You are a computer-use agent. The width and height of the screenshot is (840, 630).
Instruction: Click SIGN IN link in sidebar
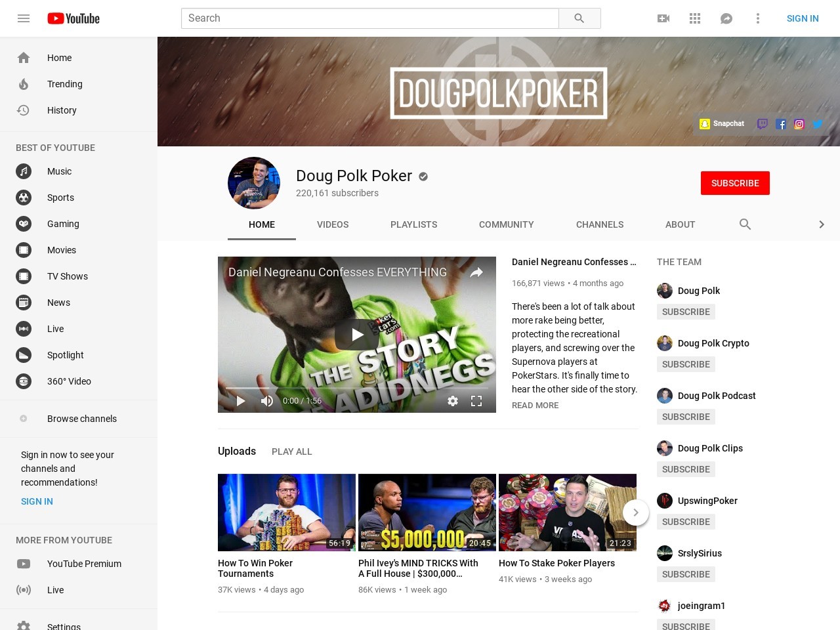(x=37, y=501)
